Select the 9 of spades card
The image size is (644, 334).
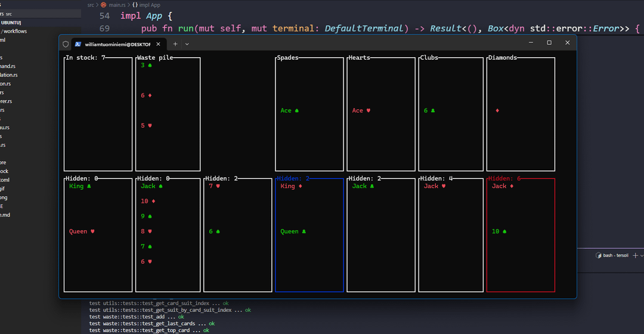[x=147, y=216]
